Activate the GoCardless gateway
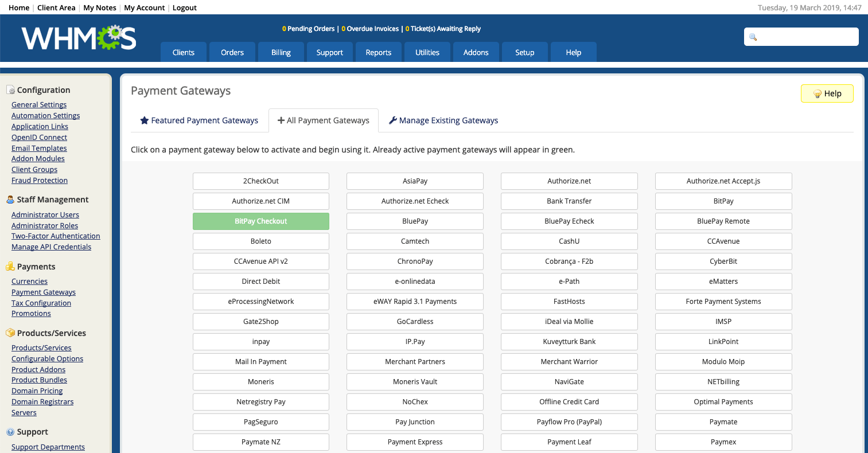The image size is (868, 453). click(x=415, y=322)
